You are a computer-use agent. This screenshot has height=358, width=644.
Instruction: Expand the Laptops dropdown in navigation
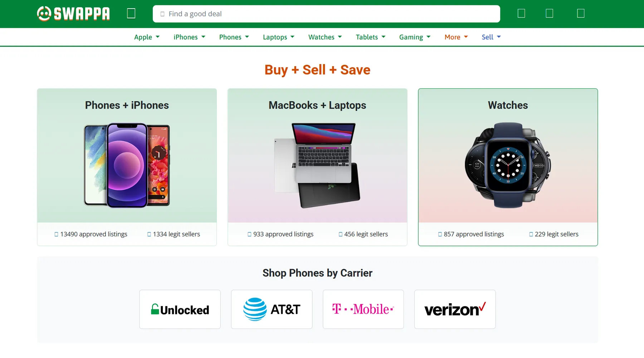(x=278, y=37)
